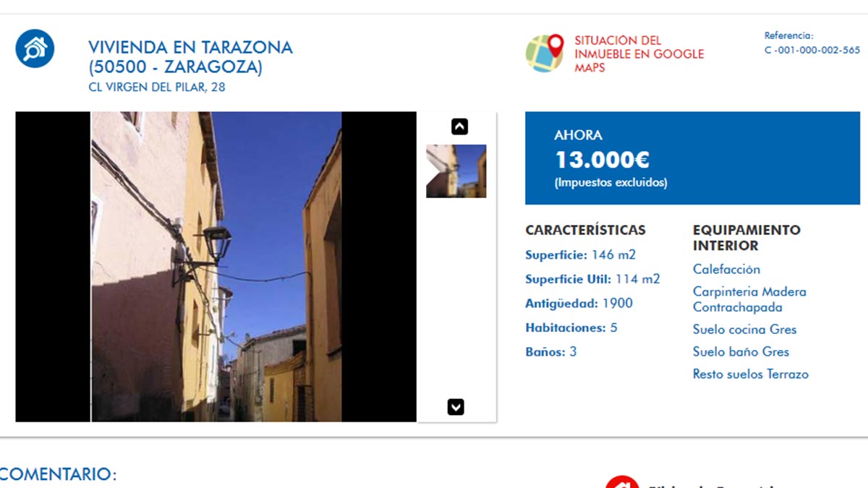Click the red house icon at bottom

point(623,482)
